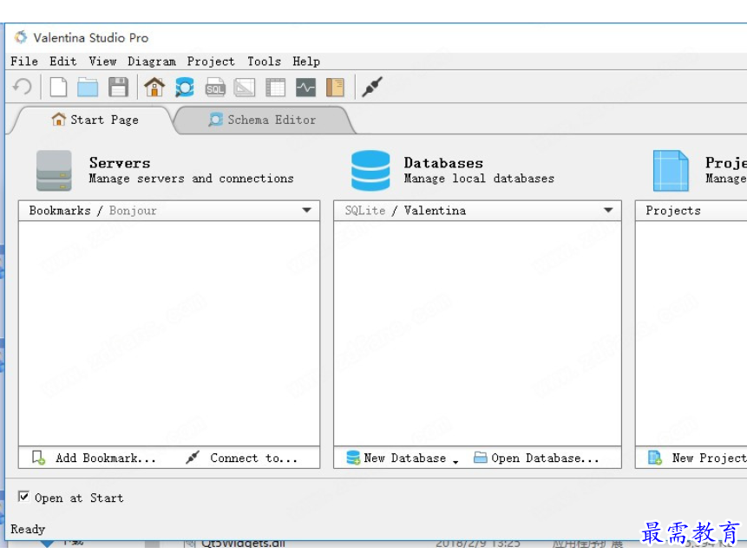The image size is (747, 560).
Task: Open the Tools menu
Action: pyautogui.click(x=264, y=62)
